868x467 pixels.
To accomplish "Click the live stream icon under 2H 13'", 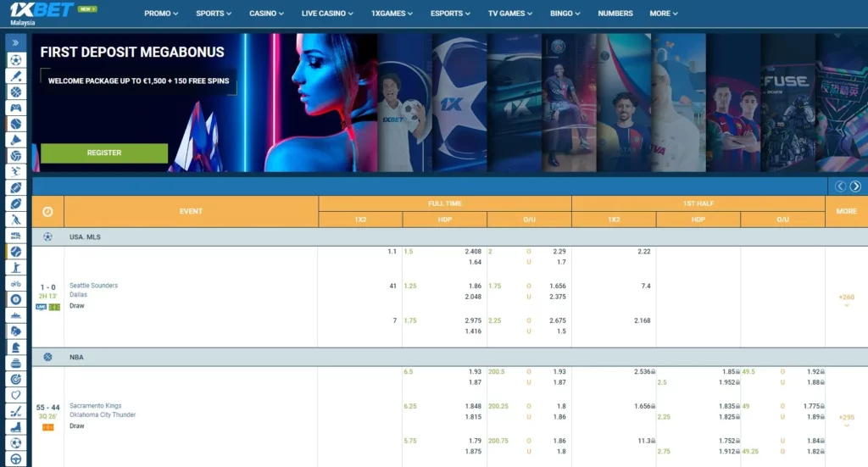I will click(41, 307).
